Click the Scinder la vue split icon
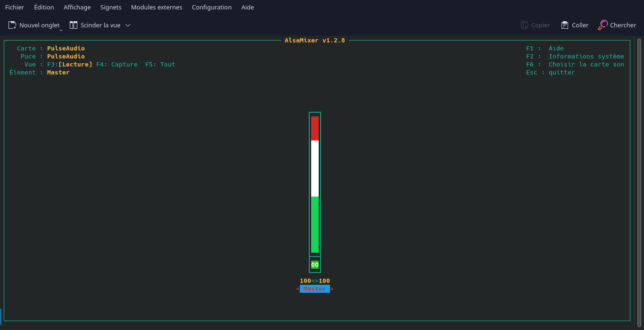This screenshot has width=644, height=330. [x=74, y=25]
